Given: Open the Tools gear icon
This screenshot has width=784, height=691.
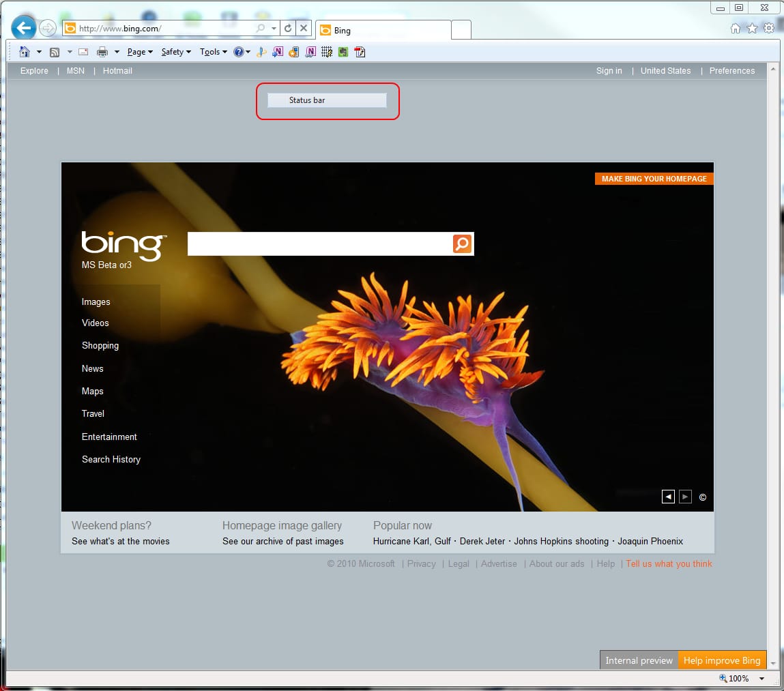Looking at the screenshot, I should [x=769, y=28].
